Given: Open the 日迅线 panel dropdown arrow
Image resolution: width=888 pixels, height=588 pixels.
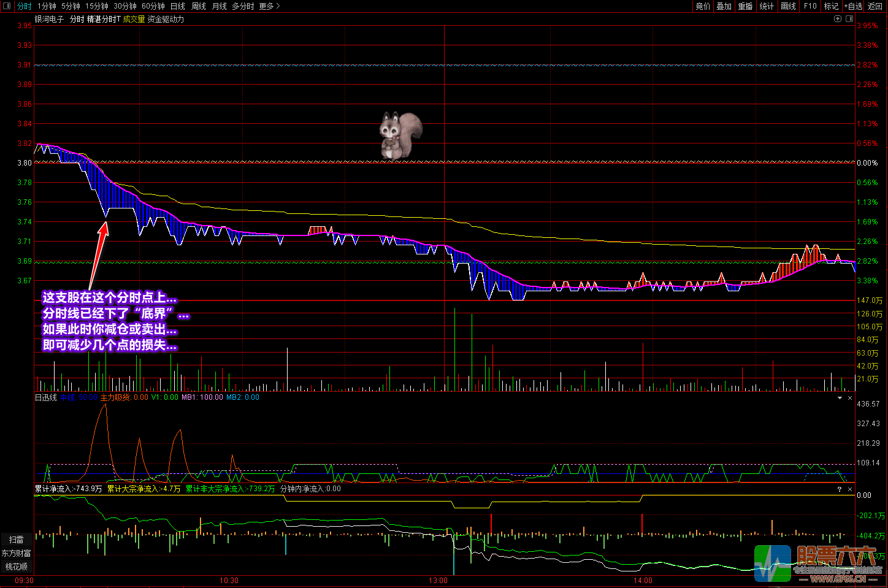Looking at the screenshot, I should (x=840, y=398).
